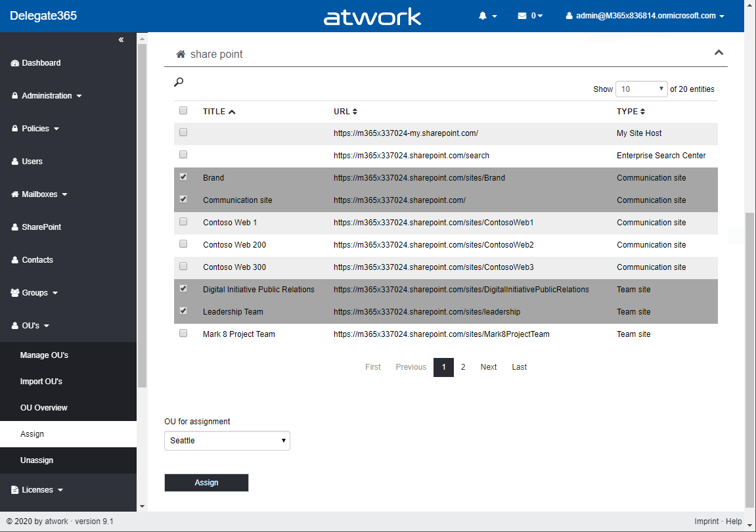Open notifications bell in header
The width and height of the screenshot is (756, 532).
click(483, 16)
